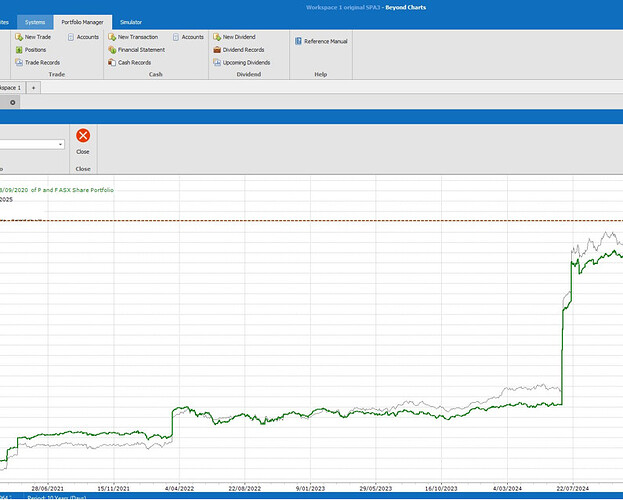The width and height of the screenshot is (623, 500).
Task: Click the 22/08/2022 date axis label
Action: (x=245, y=488)
